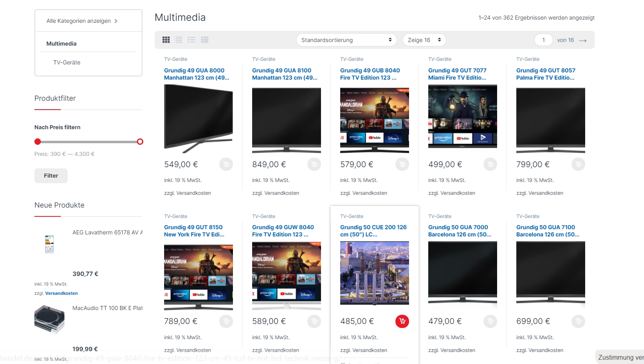Switch to table view layout
Screen dimensions: 644x364
[205, 40]
